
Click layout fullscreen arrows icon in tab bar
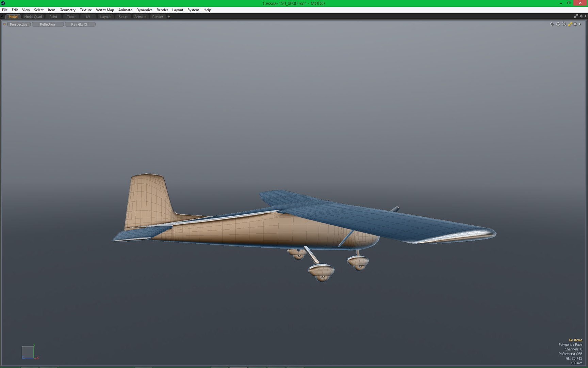[576, 16]
